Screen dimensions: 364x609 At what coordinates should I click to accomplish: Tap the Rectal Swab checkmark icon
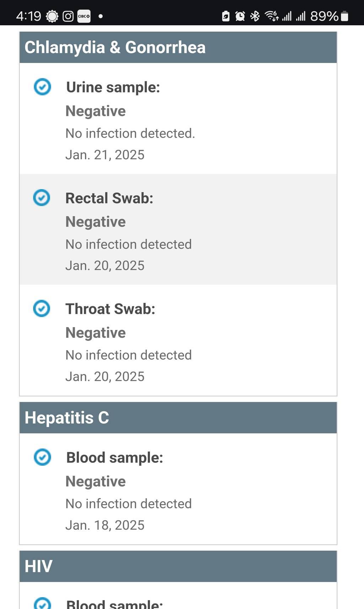coord(42,198)
